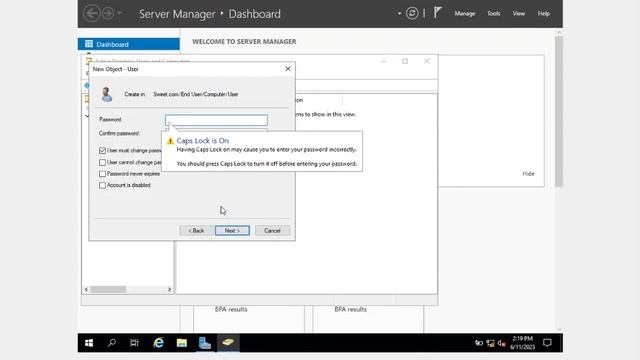Select Dashboard in the sidebar
The height and width of the screenshot is (360, 640).
[129, 44]
